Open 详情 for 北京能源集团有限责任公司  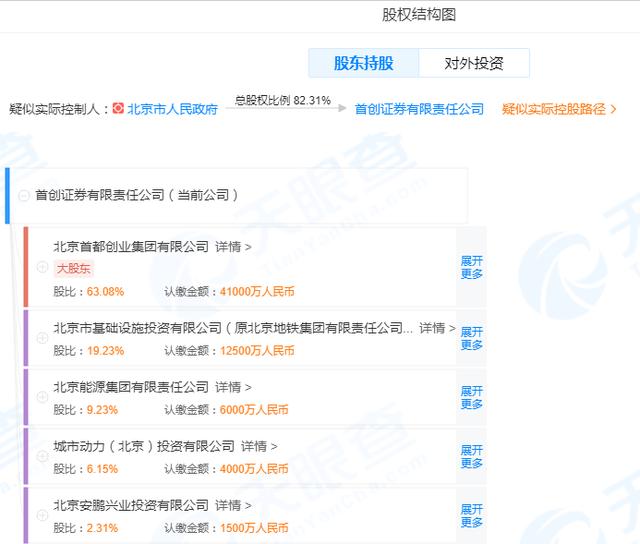point(233,387)
